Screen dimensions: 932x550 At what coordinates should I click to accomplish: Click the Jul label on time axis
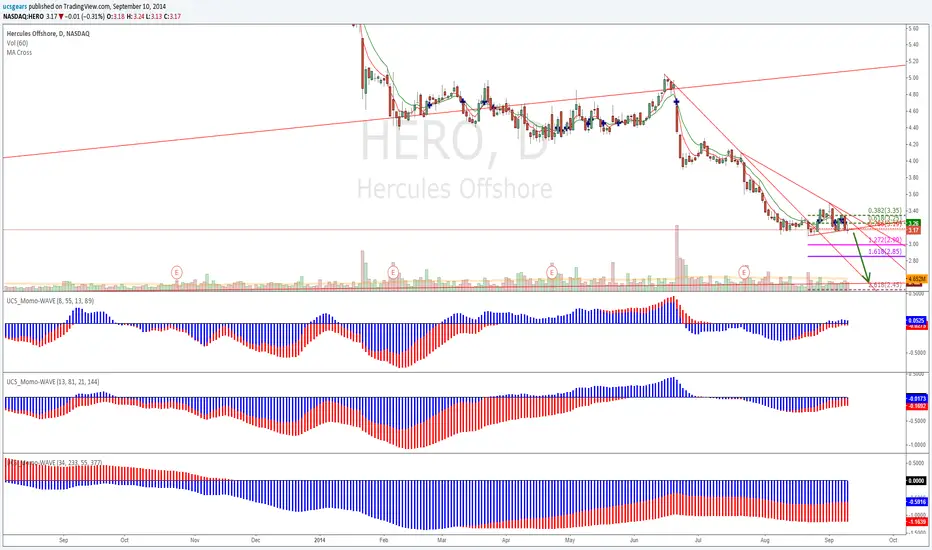pyautogui.click(x=698, y=540)
